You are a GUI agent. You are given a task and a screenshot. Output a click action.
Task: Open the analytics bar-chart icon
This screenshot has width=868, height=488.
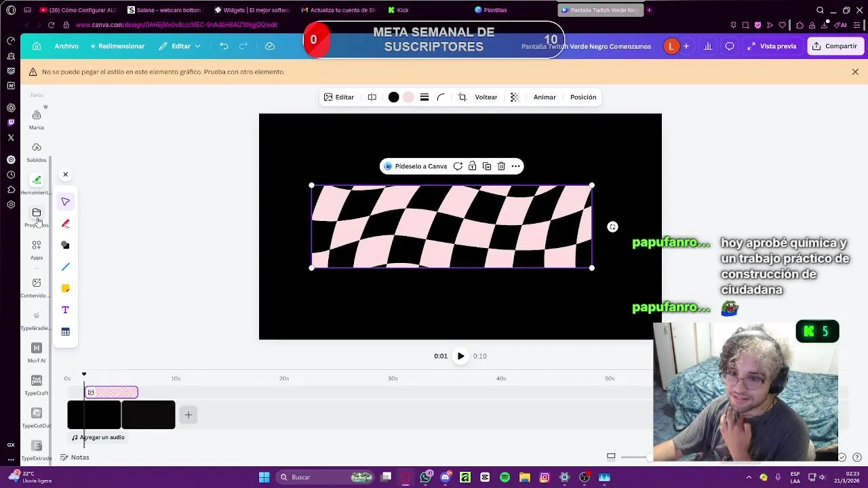[x=708, y=46]
